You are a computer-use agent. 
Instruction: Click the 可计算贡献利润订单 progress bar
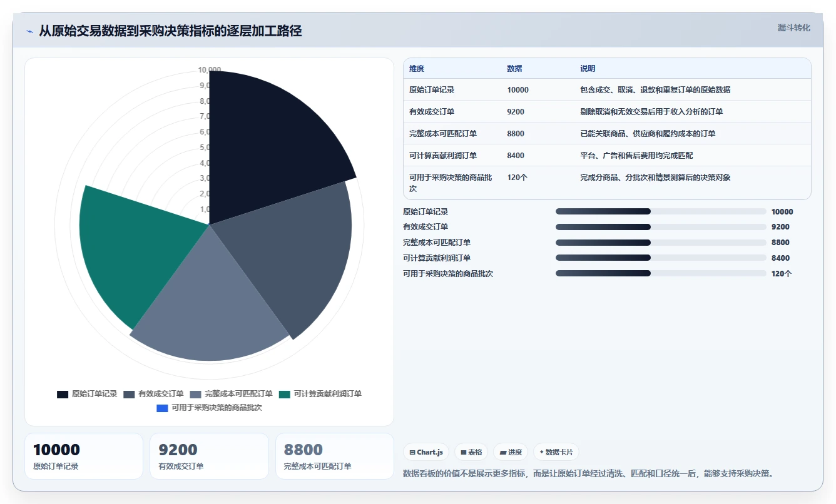(661, 258)
